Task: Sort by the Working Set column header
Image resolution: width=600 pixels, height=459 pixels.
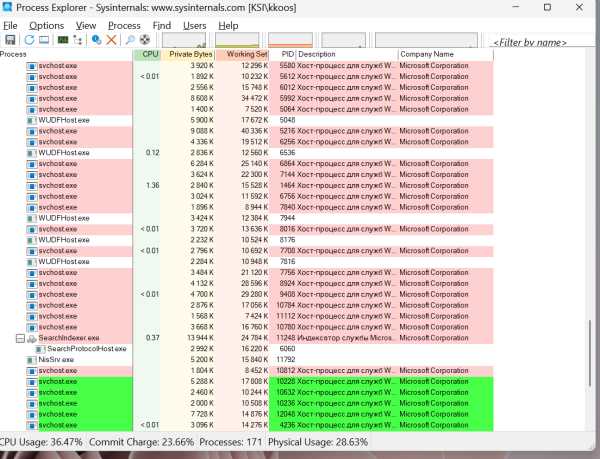Action: pos(242,54)
